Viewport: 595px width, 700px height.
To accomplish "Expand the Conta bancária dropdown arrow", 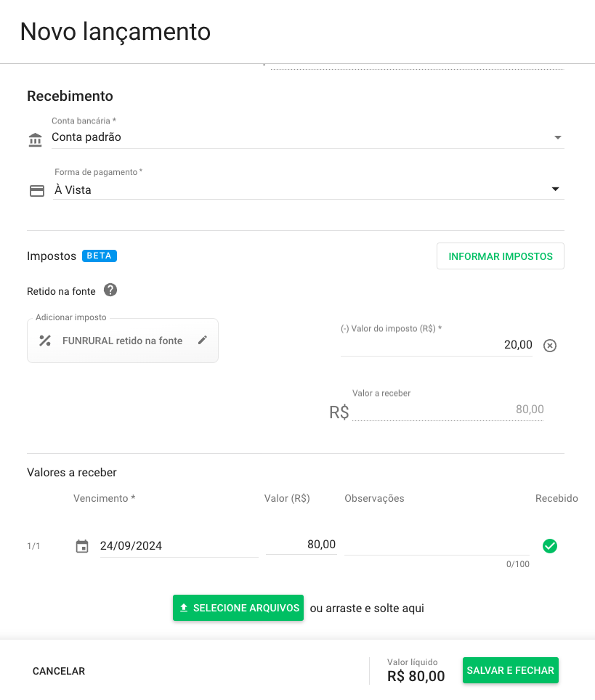I will pyautogui.click(x=557, y=138).
